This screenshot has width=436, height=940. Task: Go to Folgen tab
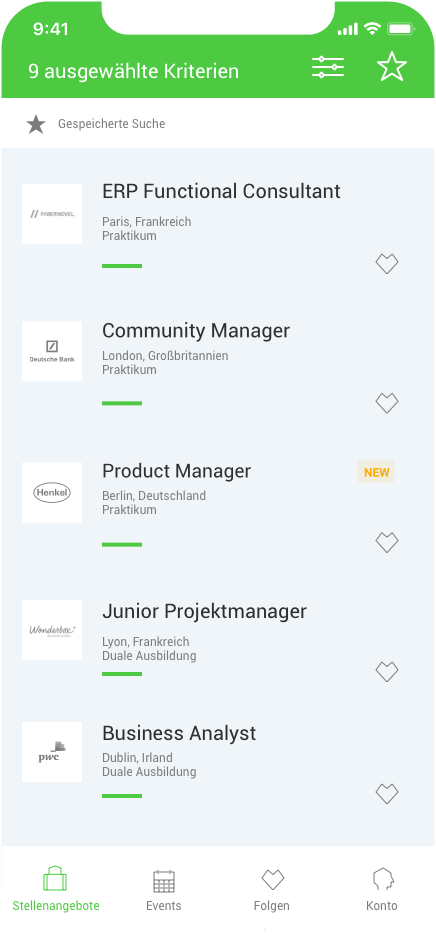272,890
